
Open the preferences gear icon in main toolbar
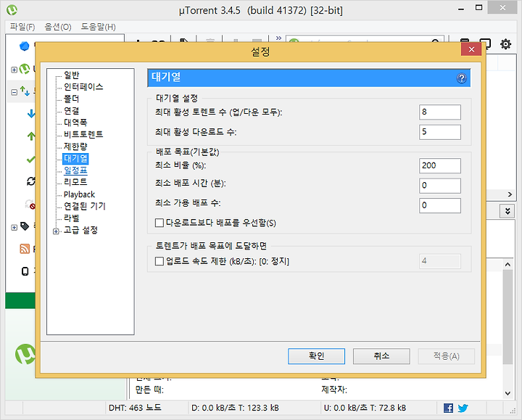coord(505,44)
